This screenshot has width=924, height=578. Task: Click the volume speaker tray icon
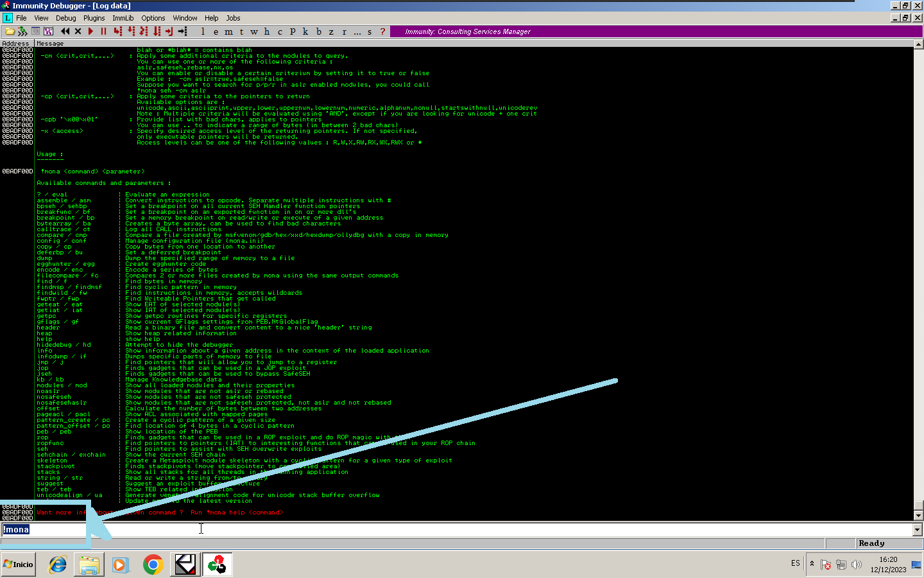[x=856, y=565]
